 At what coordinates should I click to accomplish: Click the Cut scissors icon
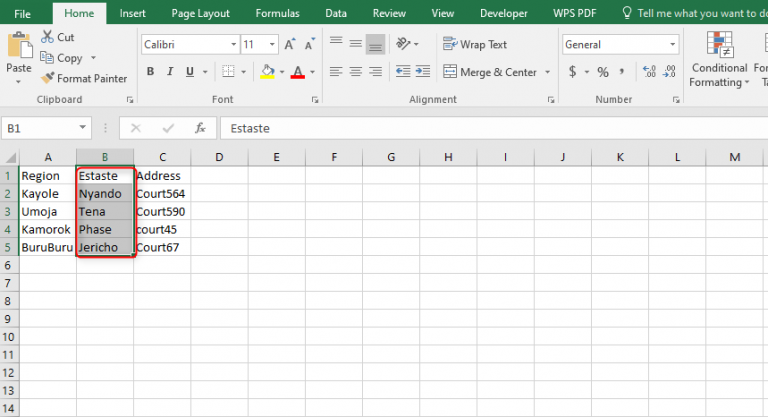click(47, 37)
